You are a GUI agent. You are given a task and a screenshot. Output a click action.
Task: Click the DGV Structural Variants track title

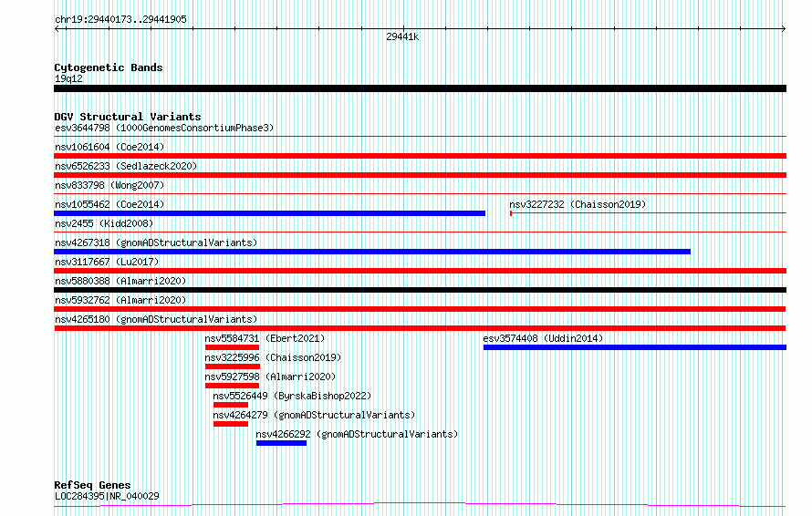128,117
